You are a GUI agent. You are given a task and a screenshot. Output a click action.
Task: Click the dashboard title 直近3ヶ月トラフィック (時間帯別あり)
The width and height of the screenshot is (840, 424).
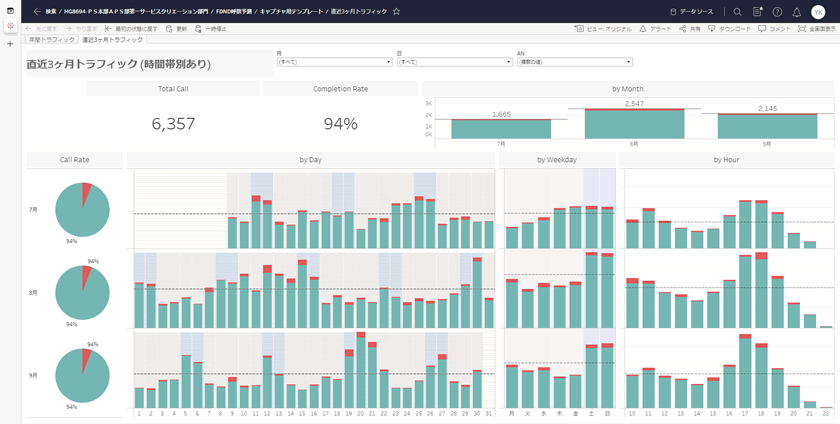coord(119,64)
